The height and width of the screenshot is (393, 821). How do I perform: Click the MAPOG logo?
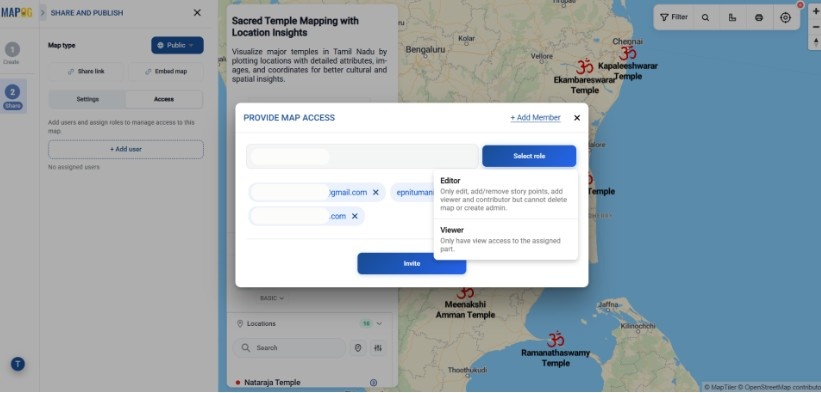click(x=17, y=13)
